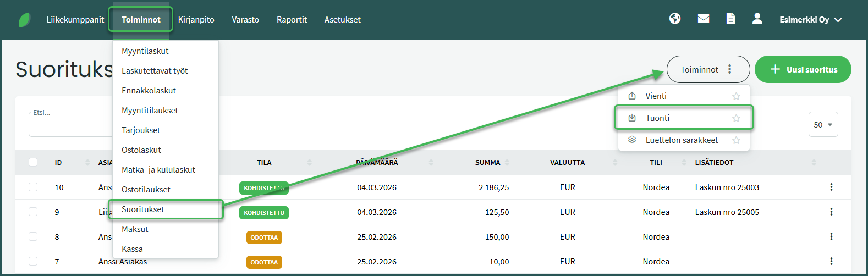Click the document icon in header

pos(730,19)
